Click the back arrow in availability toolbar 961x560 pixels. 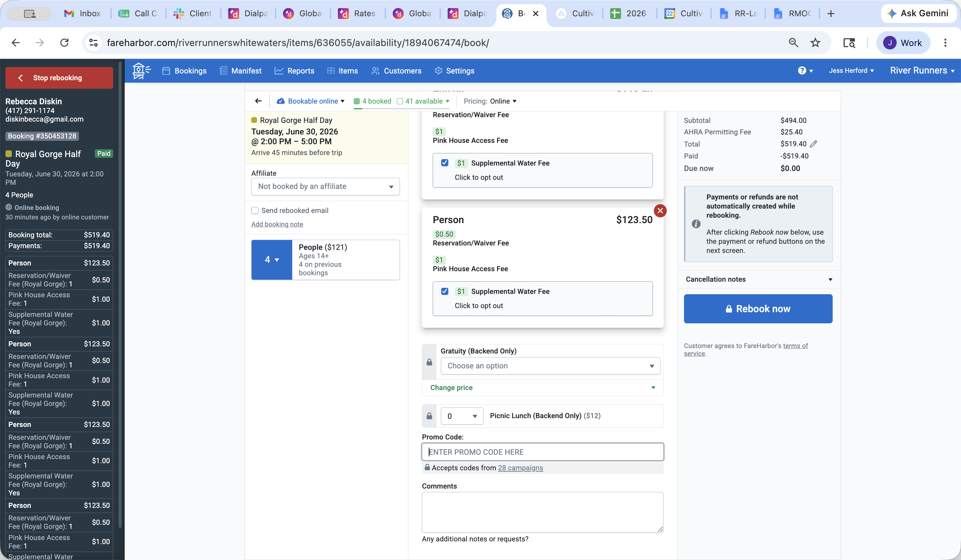258,101
